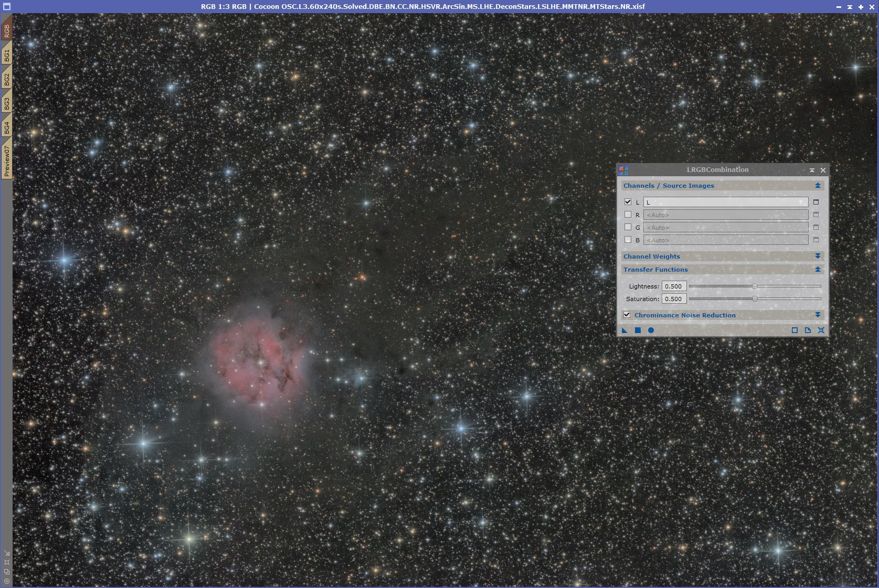This screenshot has width=879, height=588.
Task: Shade the LRGBCombination window
Action: (812, 170)
